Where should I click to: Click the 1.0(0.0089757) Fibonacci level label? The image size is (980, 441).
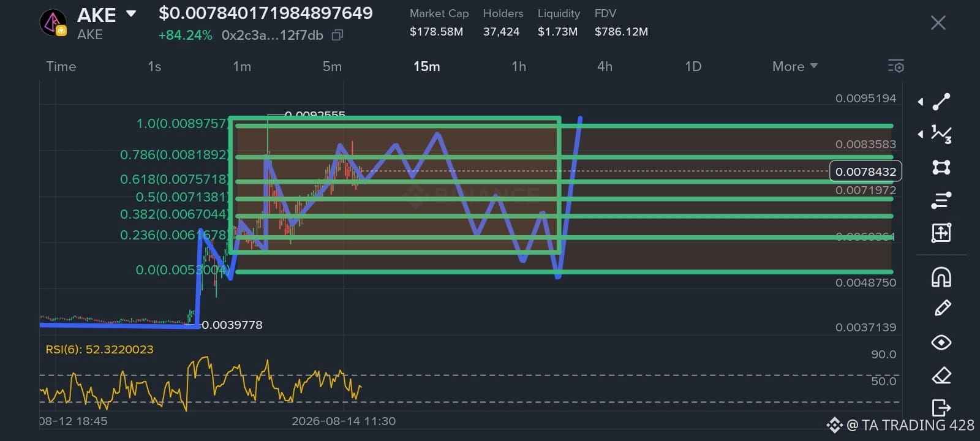click(181, 124)
